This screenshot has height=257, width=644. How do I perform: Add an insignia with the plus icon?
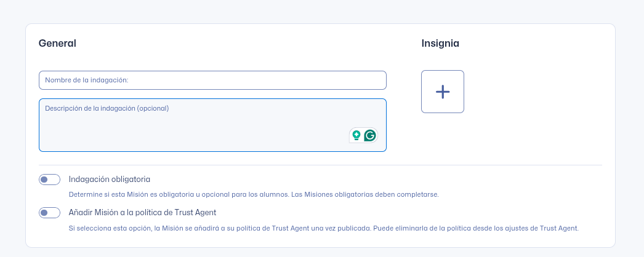(x=443, y=92)
